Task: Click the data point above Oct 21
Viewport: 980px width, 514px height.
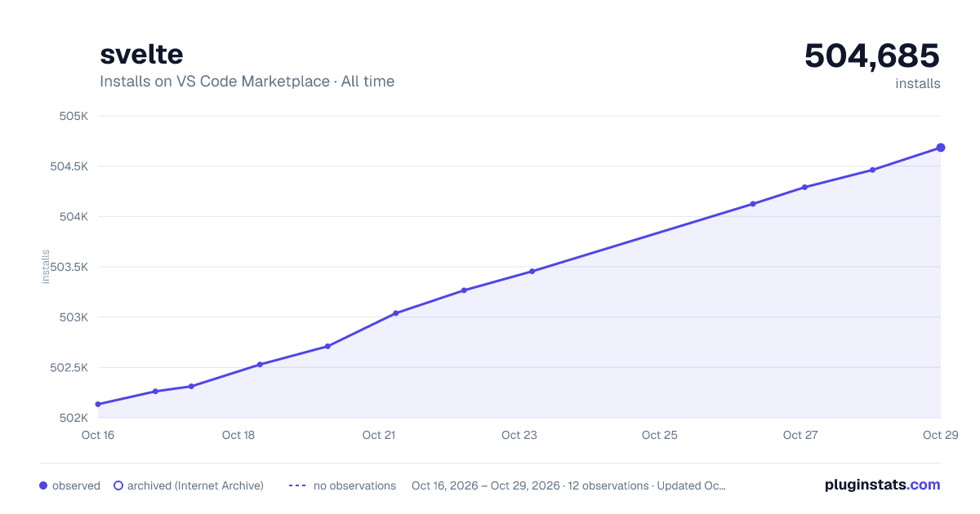Action: click(396, 313)
